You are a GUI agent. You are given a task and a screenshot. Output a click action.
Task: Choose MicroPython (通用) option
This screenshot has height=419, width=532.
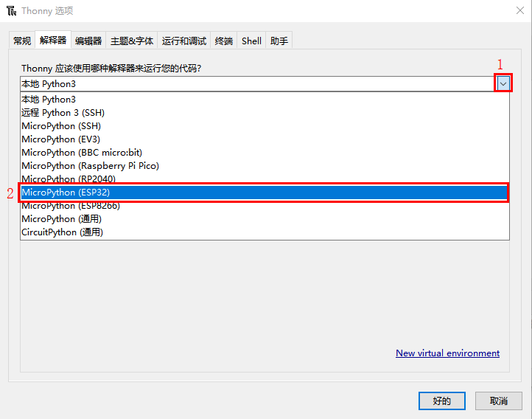pos(265,219)
